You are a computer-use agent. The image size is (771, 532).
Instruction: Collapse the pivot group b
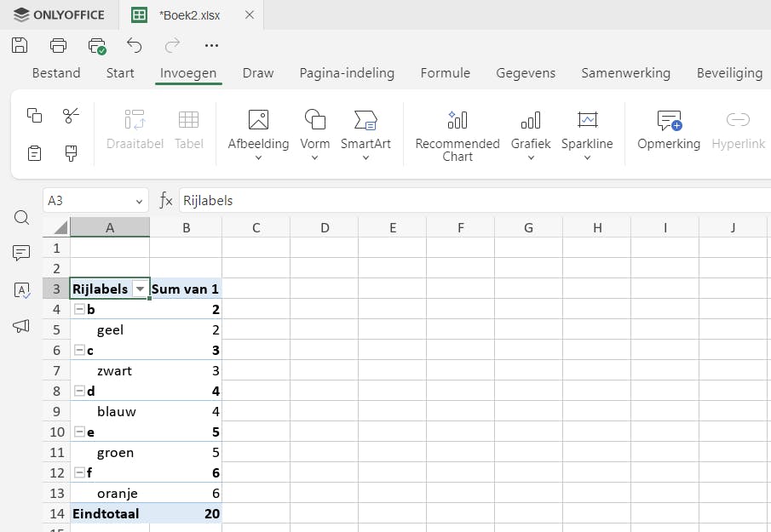(x=79, y=310)
